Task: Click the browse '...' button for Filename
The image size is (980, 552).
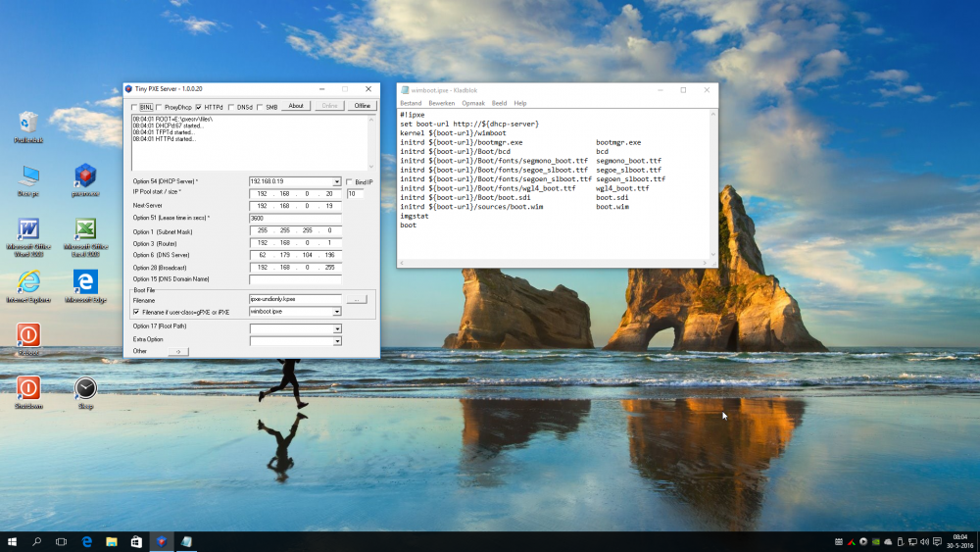Action: point(357,300)
